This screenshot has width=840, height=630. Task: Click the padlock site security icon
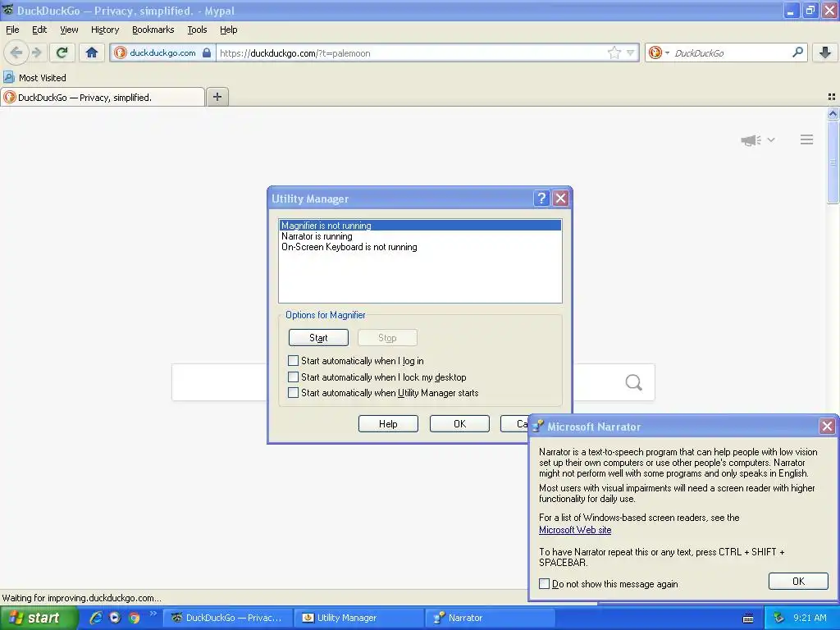point(207,52)
